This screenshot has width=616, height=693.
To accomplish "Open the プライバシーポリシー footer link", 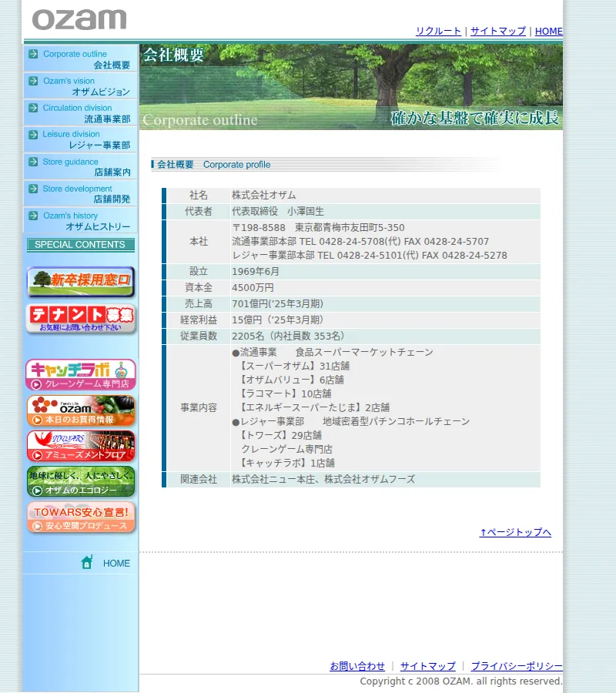I will click(517, 666).
